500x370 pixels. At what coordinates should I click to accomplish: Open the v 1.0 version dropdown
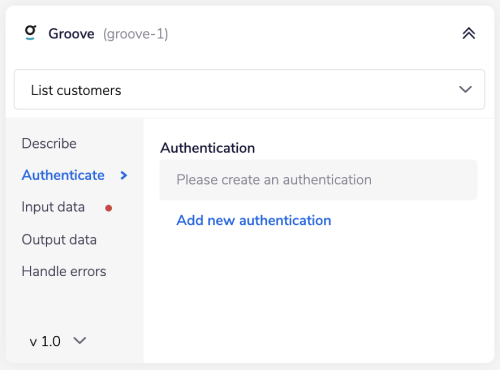tap(58, 341)
